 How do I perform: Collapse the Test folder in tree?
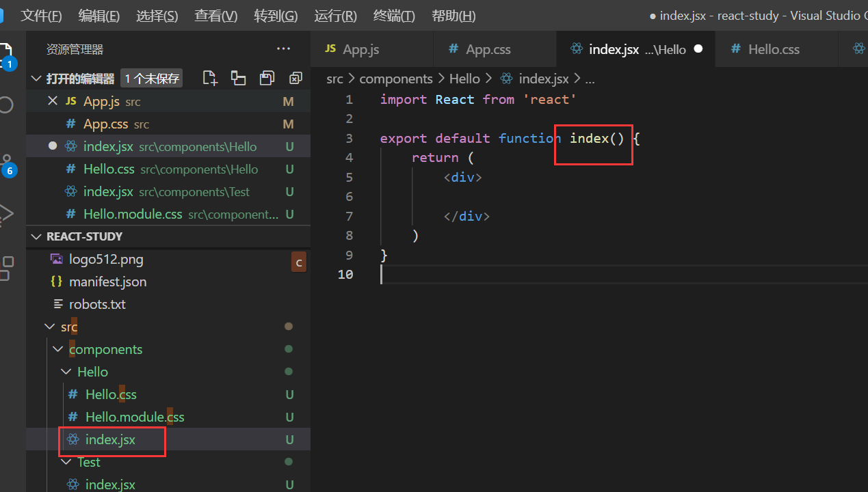[66, 462]
